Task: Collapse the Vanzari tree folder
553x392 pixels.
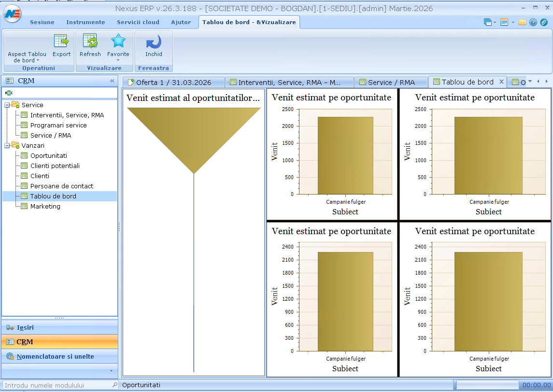Action: point(7,146)
